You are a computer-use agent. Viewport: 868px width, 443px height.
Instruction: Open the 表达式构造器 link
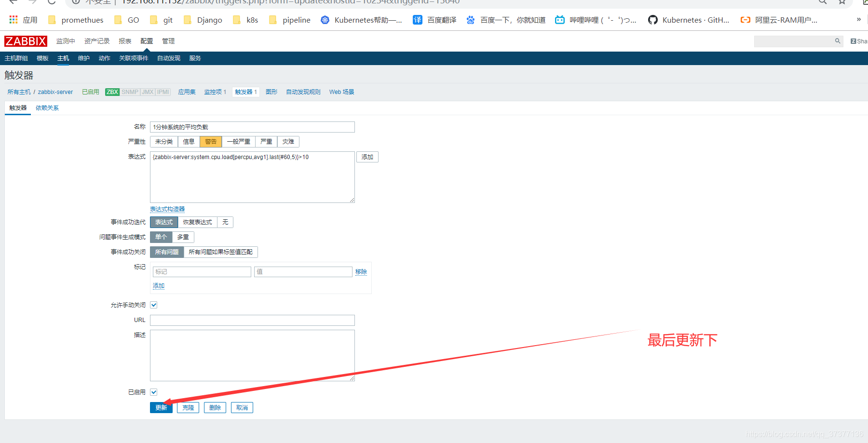[x=167, y=209]
